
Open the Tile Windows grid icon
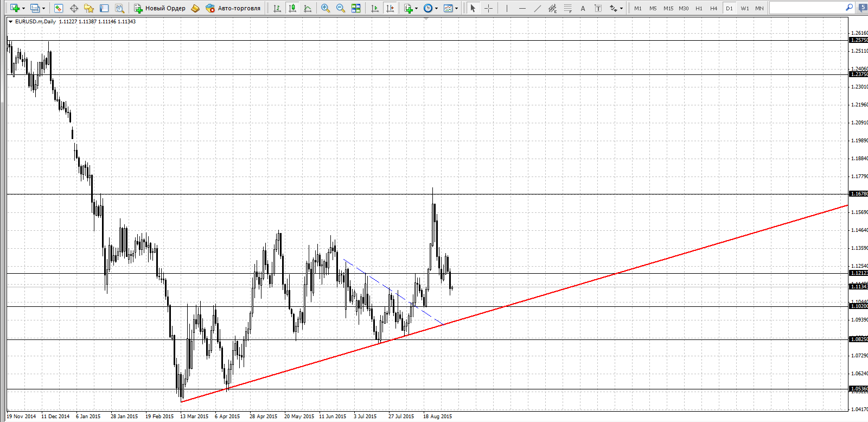click(x=356, y=8)
